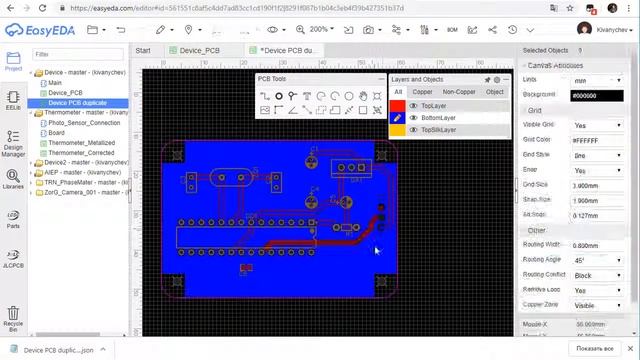The image size is (640, 360).
Task: Open EELib in left sidebar
Action: [x=13, y=100]
